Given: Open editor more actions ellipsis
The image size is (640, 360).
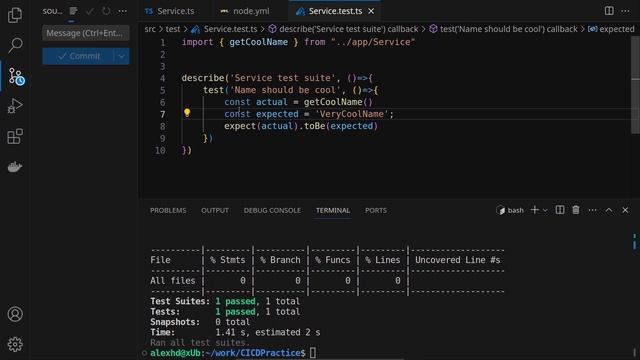Looking at the screenshot, I should point(625,11).
